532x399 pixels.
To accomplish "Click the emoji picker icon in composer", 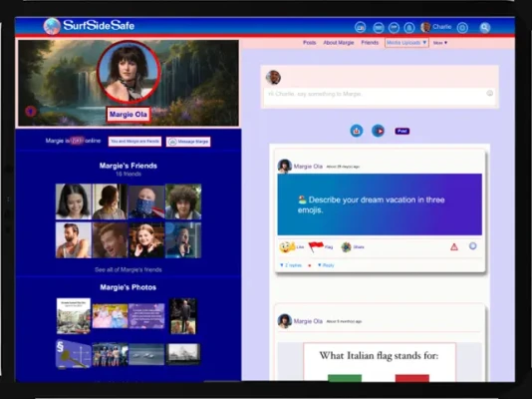I will click(x=489, y=93).
